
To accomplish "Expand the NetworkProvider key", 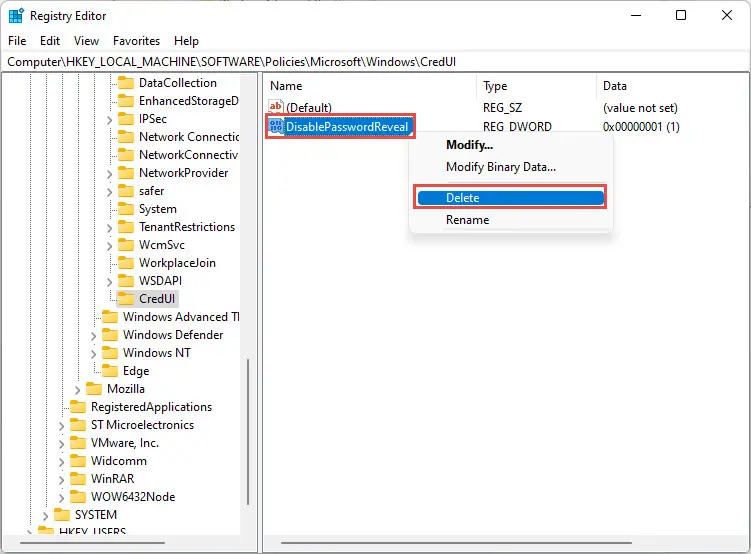I will click(x=109, y=174).
